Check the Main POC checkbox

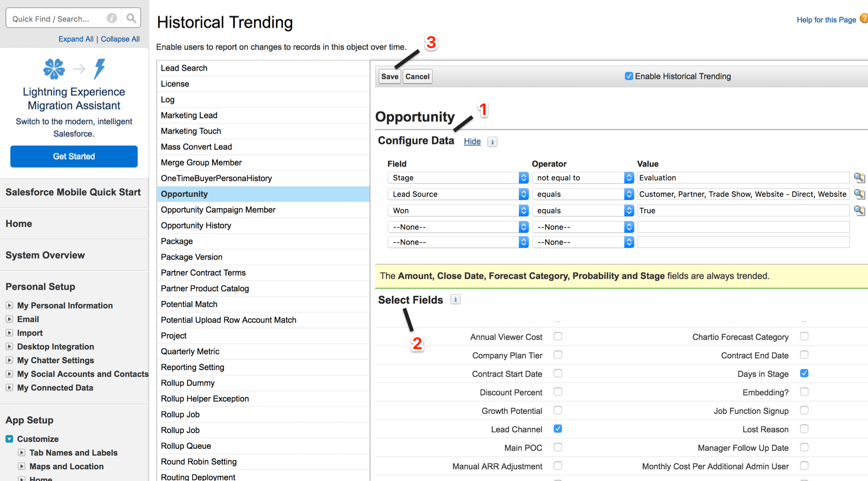click(558, 447)
